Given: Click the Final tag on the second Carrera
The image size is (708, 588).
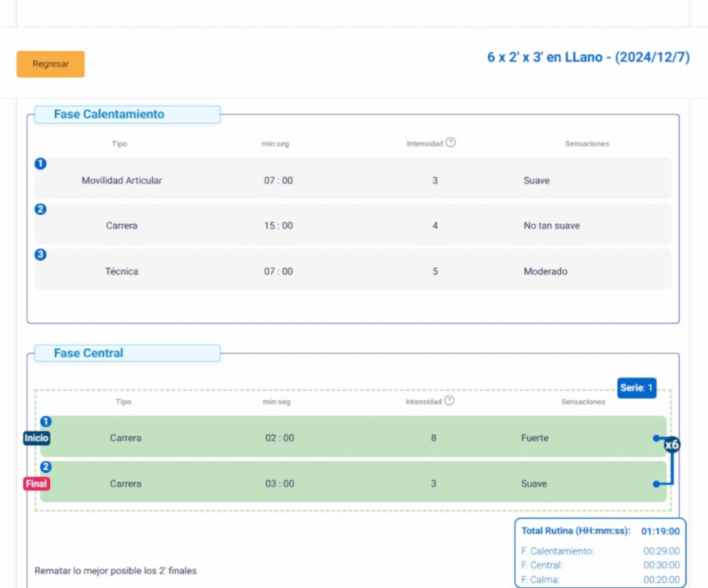Looking at the screenshot, I should 36,484.
